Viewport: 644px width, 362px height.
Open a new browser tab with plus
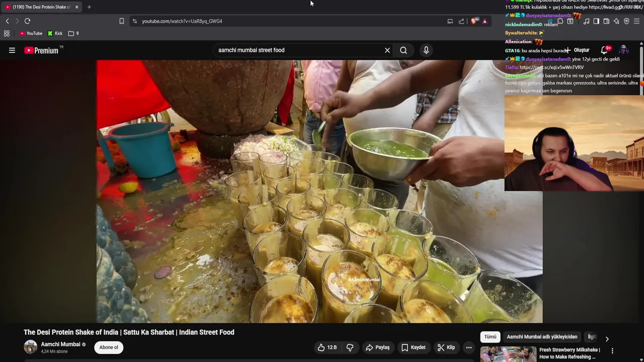click(x=89, y=7)
